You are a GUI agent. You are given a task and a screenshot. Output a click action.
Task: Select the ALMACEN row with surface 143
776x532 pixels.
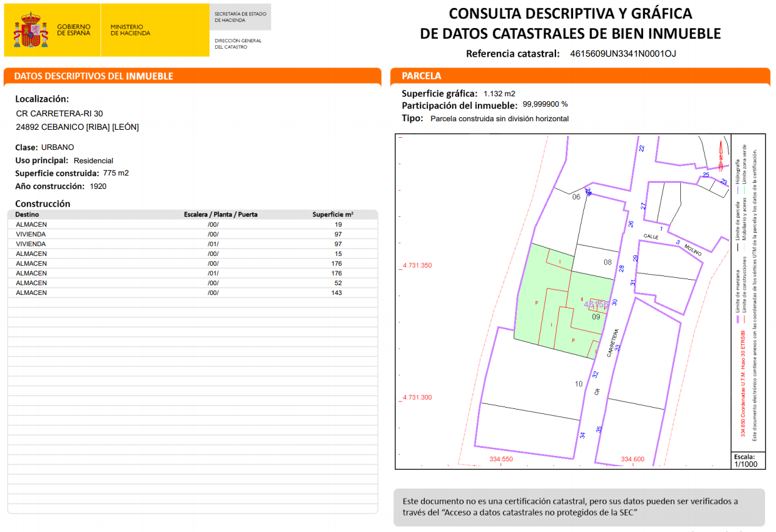click(193, 293)
